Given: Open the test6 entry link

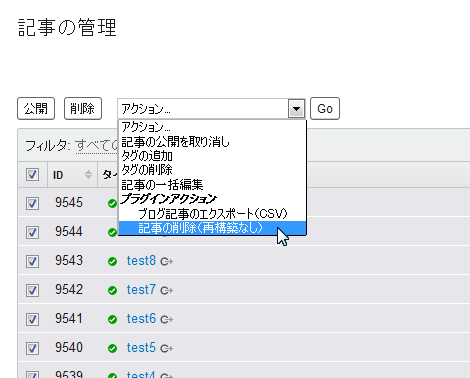Looking at the screenshot, I should pyautogui.click(x=141, y=319).
